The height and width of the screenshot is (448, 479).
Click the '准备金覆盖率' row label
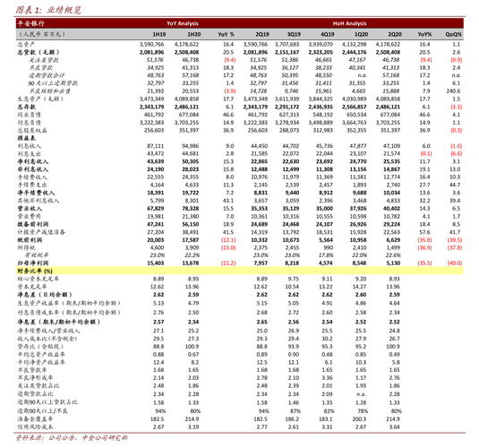pyautogui.click(x=35, y=419)
